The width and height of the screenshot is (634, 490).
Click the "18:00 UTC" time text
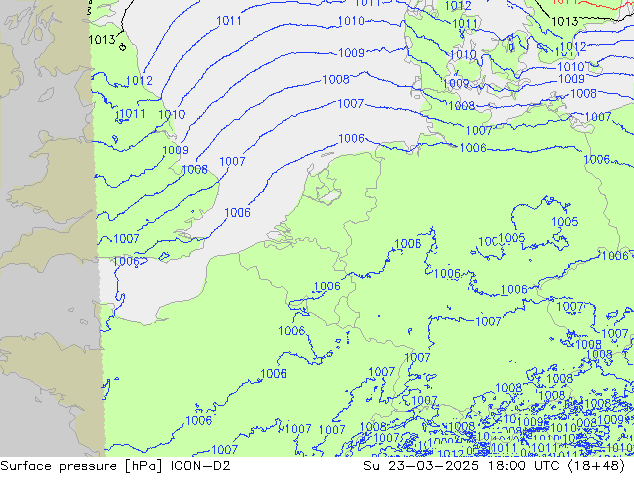524,466
